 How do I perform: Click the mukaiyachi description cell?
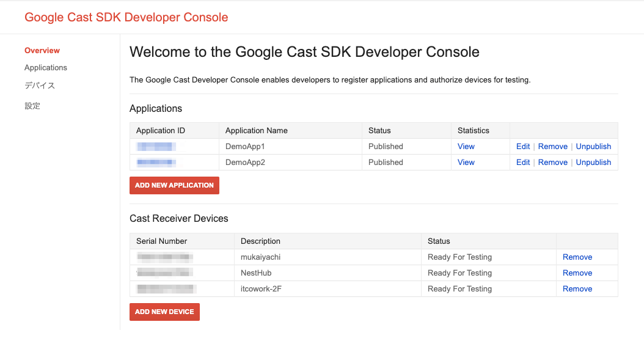327,257
